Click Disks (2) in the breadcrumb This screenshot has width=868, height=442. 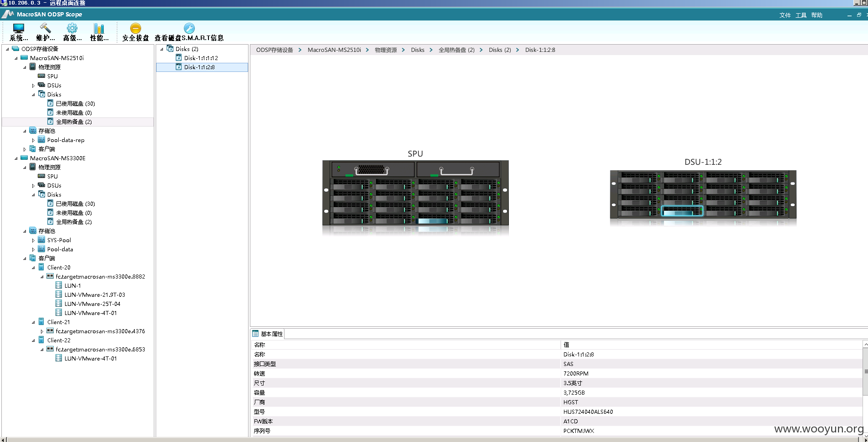(500, 50)
